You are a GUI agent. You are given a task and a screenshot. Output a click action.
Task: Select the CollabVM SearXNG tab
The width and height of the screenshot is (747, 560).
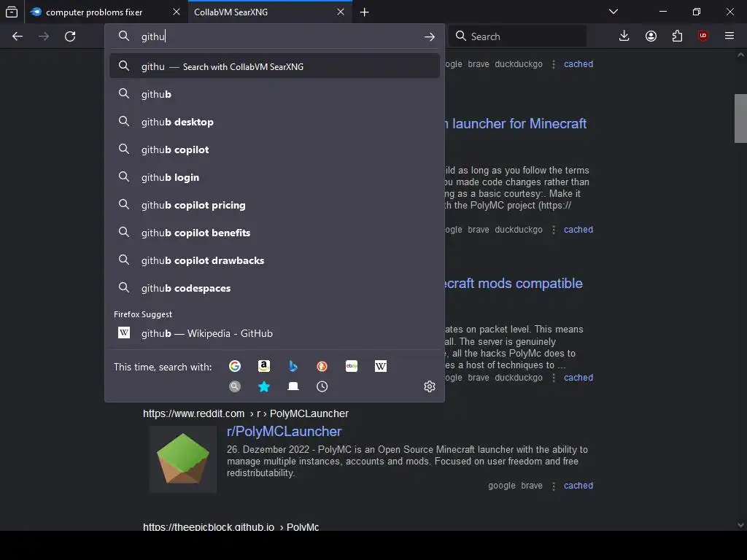click(x=270, y=12)
